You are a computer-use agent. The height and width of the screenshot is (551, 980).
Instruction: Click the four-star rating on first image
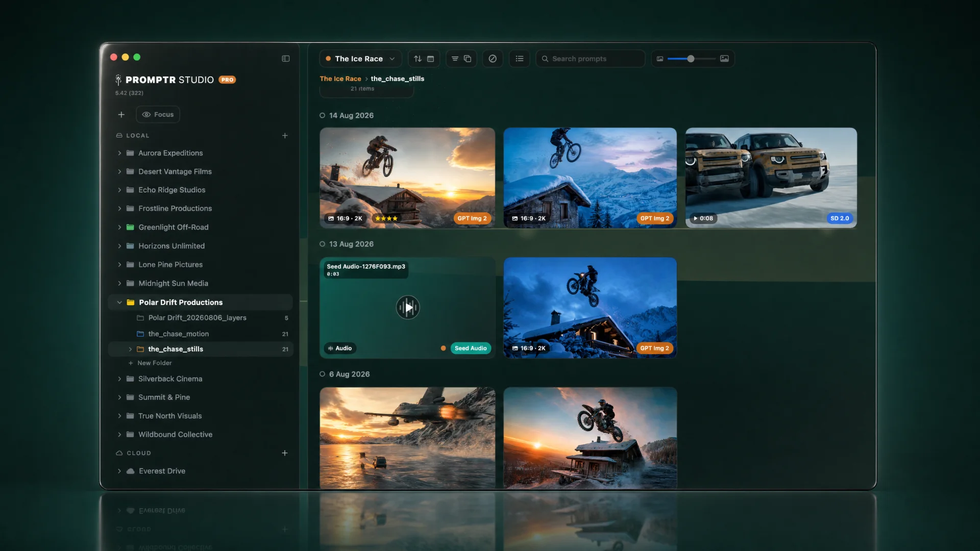tap(386, 218)
